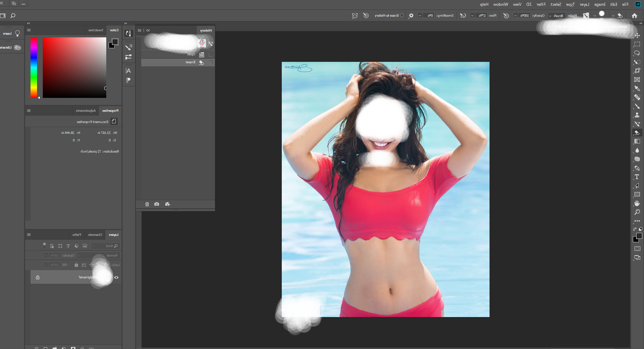Enable the Erase to History checkbox
Viewport: 644px width, 349px height.
point(402,16)
